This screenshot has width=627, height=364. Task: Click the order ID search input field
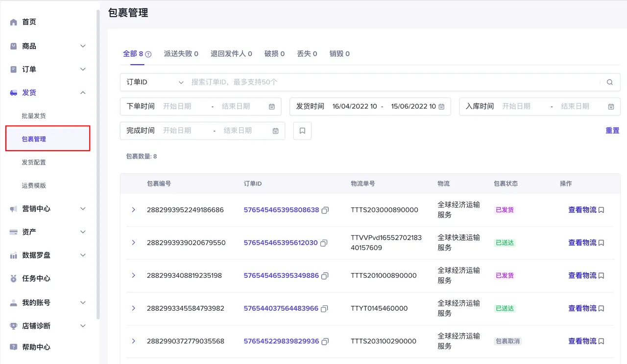[343, 82]
